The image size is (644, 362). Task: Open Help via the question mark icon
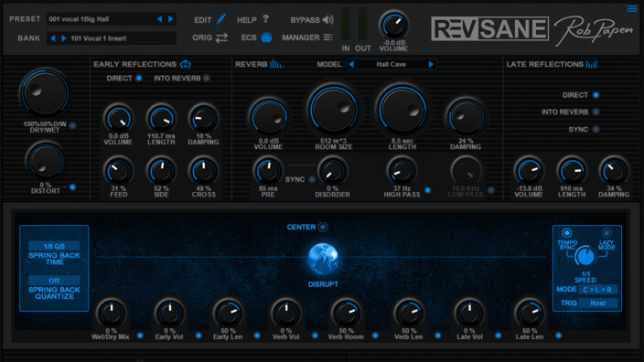tap(265, 19)
